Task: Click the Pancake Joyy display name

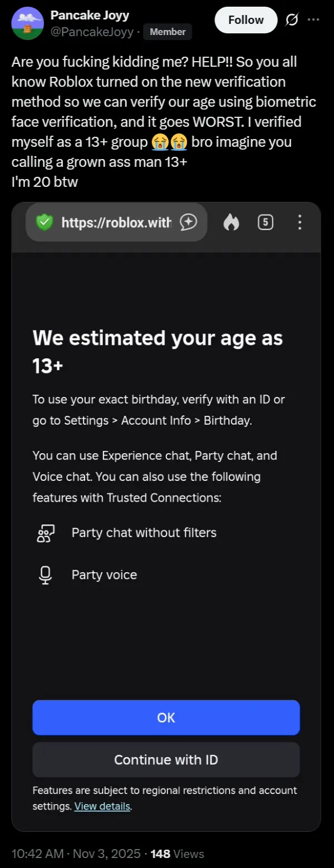Action: pos(90,16)
